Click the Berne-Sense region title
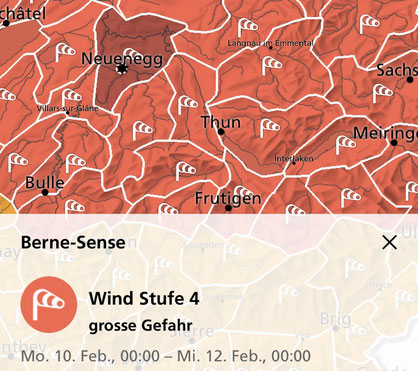Screen dimensions: 418x371 click(x=73, y=242)
